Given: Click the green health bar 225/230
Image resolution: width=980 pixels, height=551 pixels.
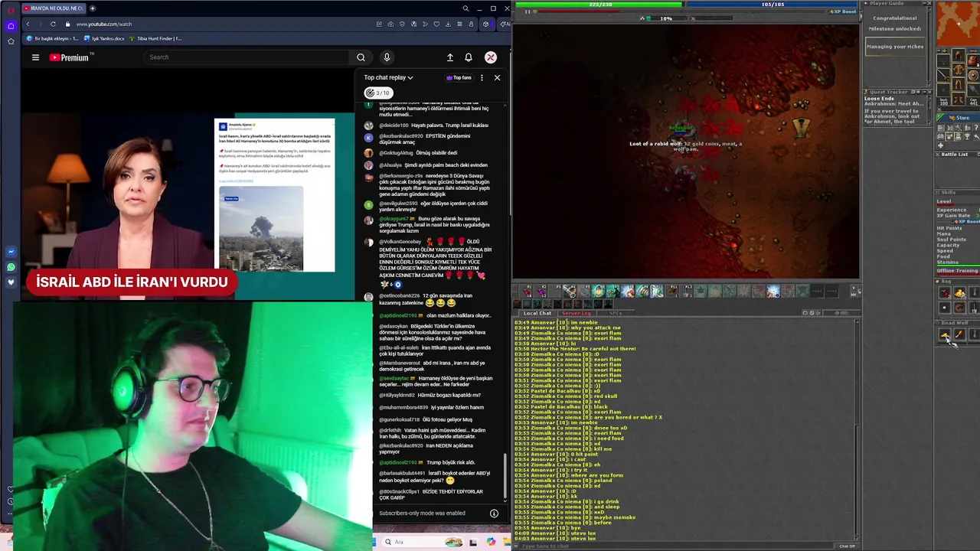Looking at the screenshot, I should pyautogui.click(x=600, y=4).
